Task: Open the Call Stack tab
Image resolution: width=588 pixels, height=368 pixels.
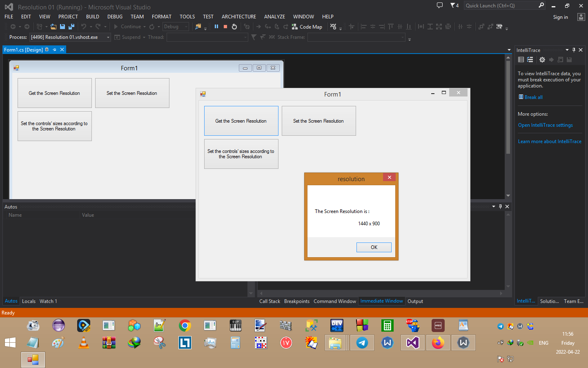Action: tap(269, 301)
